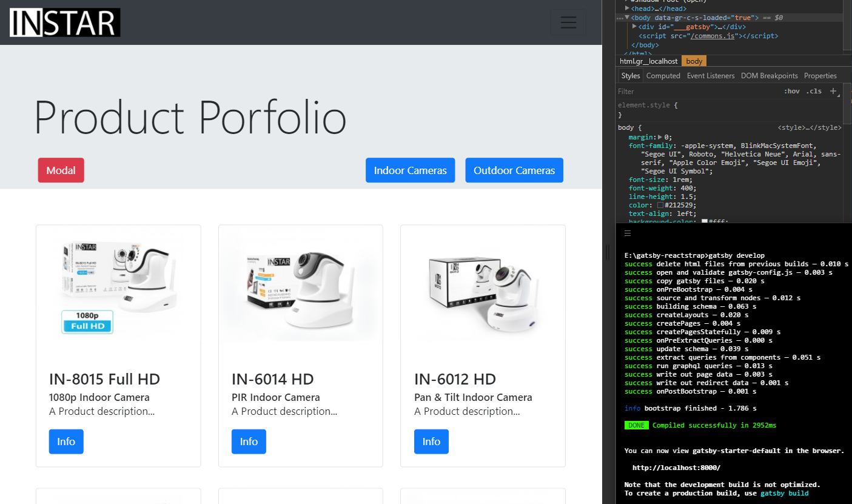Click the line-height 1.5 value
The width and height of the screenshot is (852, 504).
(686, 197)
